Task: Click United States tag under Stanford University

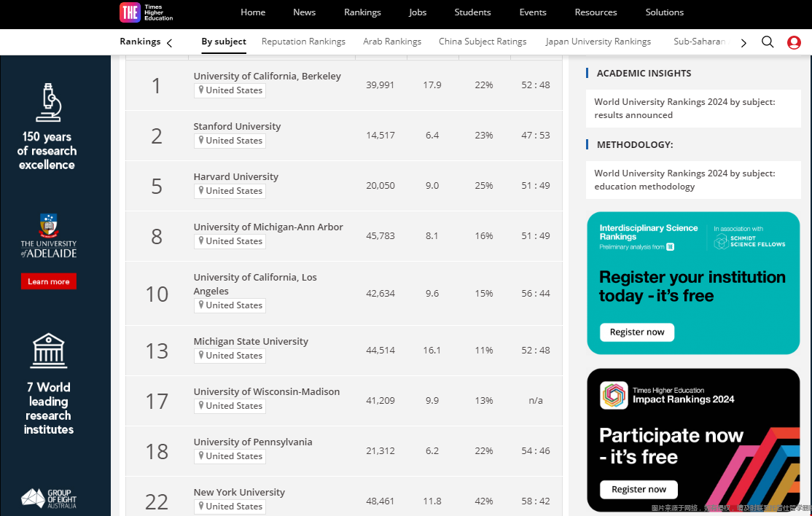Action: coord(230,141)
